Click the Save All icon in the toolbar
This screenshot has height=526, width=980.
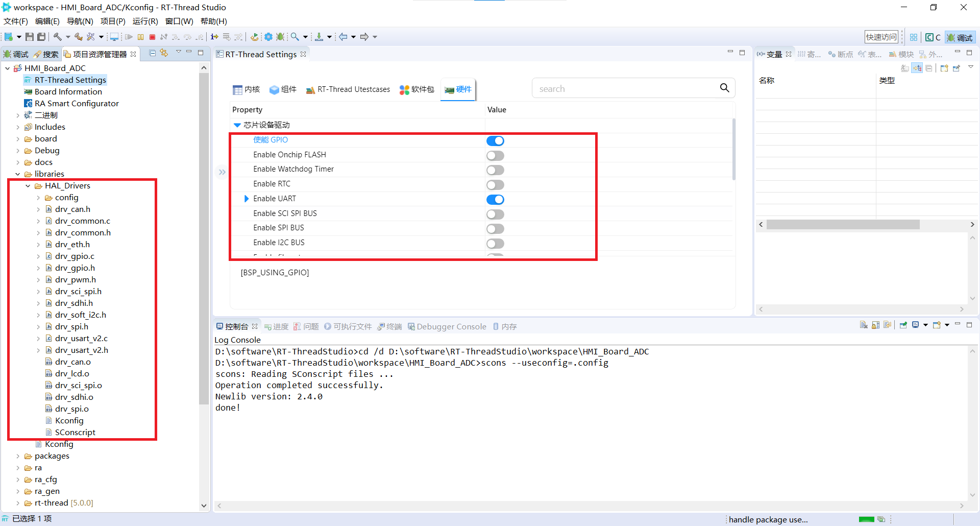pyautogui.click(x=42, y=37)
